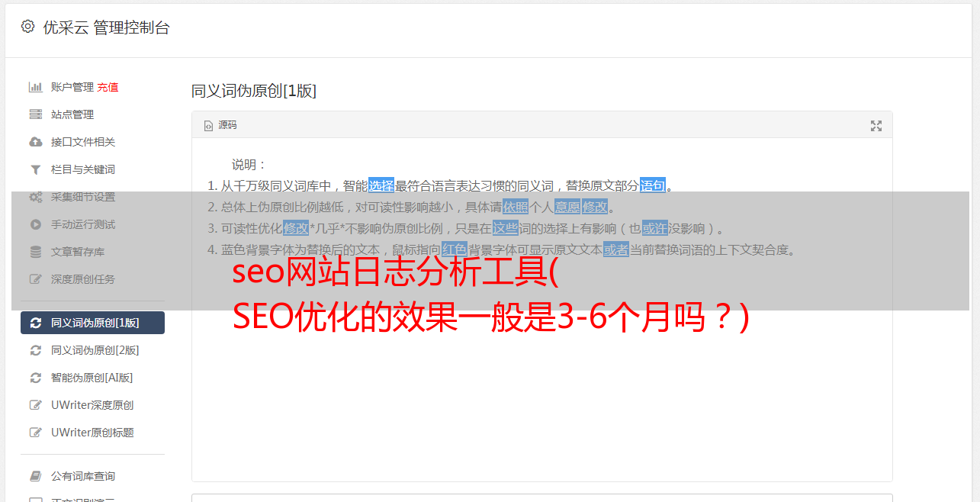Viewport: 980px width, 502px height.
Task: Click the 源码 source code toolbar button
Action: click(220, 125)
